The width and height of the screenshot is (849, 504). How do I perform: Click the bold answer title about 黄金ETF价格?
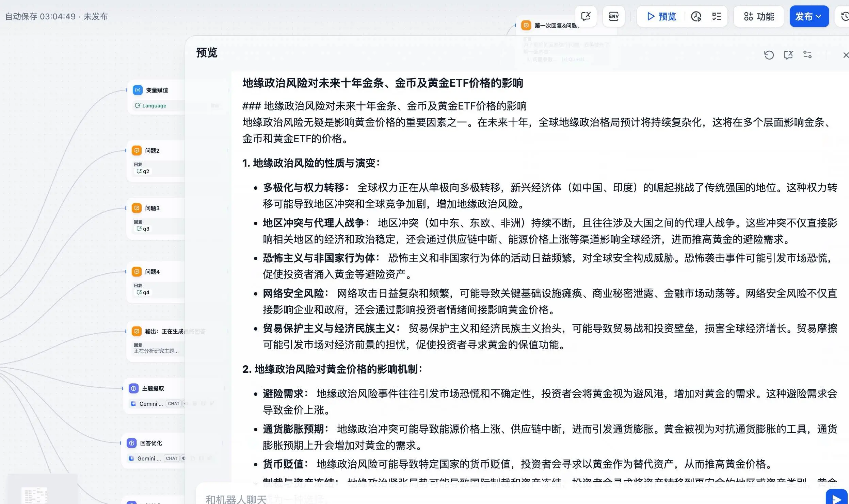pos(383,83)
